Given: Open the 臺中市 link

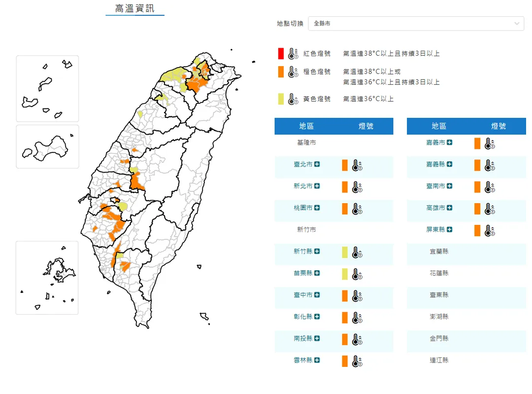Looking at the screenshot, I should pos(303,295).
